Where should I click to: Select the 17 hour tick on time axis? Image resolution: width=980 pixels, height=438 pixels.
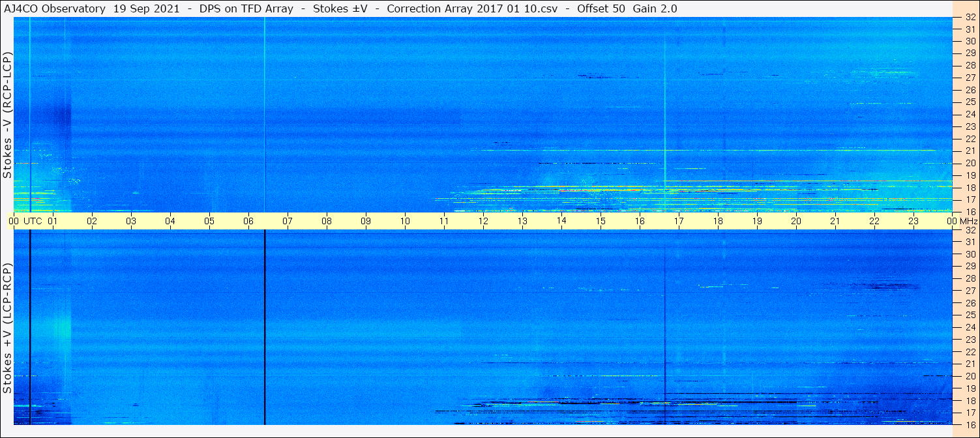tap(679, 221)
